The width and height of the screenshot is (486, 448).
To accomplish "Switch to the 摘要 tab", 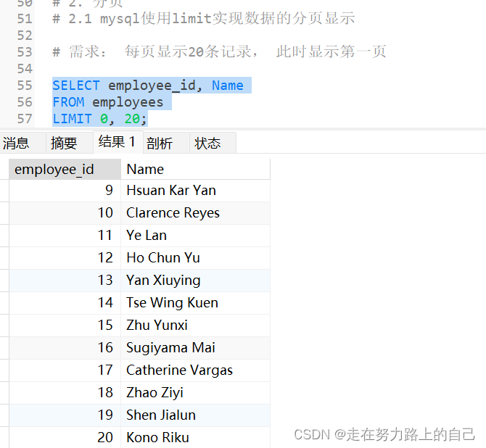I will click(70, 143).
